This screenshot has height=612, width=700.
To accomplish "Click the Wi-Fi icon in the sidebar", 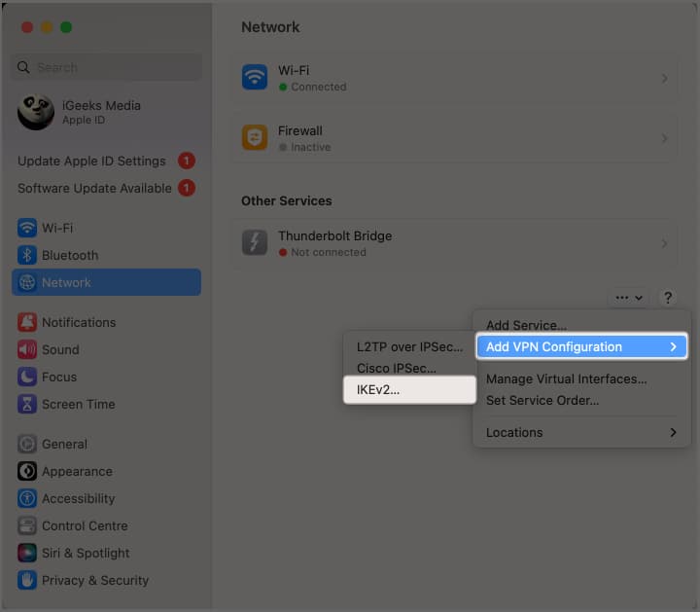I will coord(27,228).
